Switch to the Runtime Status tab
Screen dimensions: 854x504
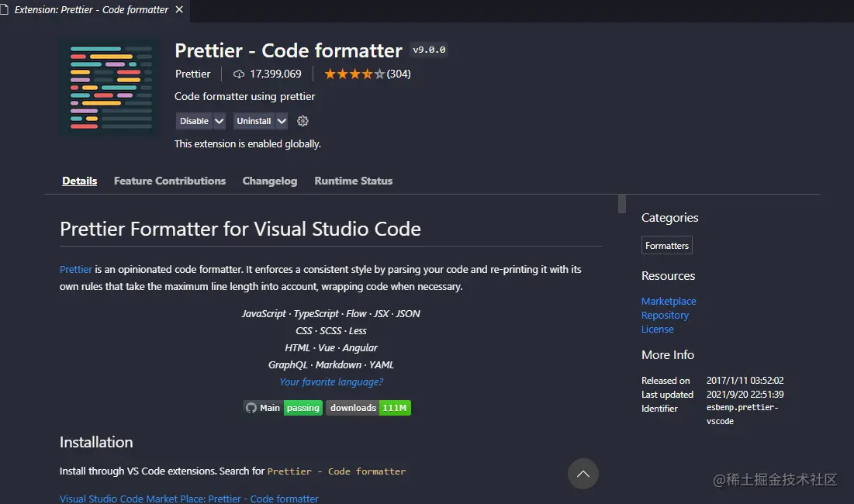pos(354,181)
